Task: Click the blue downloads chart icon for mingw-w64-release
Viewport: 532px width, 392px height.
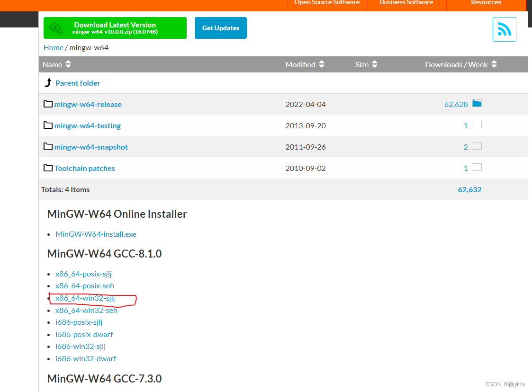Action: [477, 103]
